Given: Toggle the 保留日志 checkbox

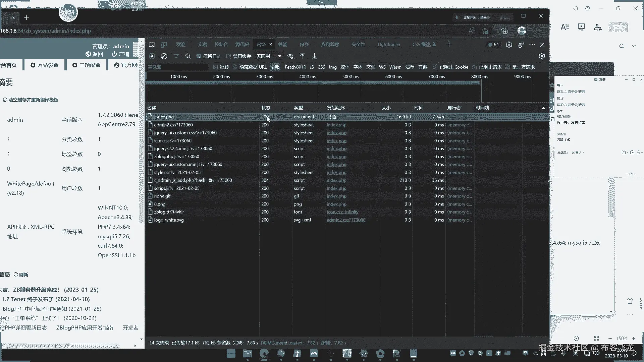Looking at the screenshot, I should pyautogui.click(x=199, y=56).
